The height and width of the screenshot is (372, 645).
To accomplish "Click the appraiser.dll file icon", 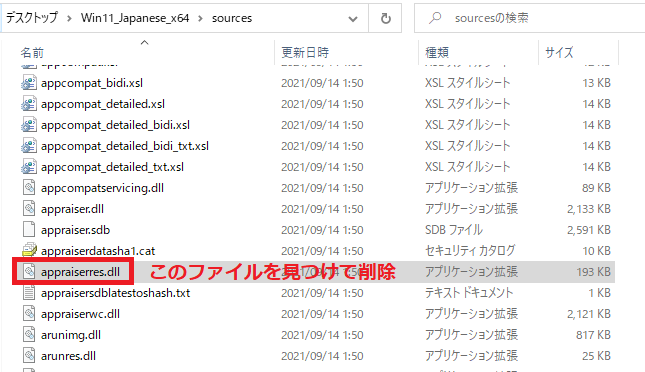I will coord(29,209).
